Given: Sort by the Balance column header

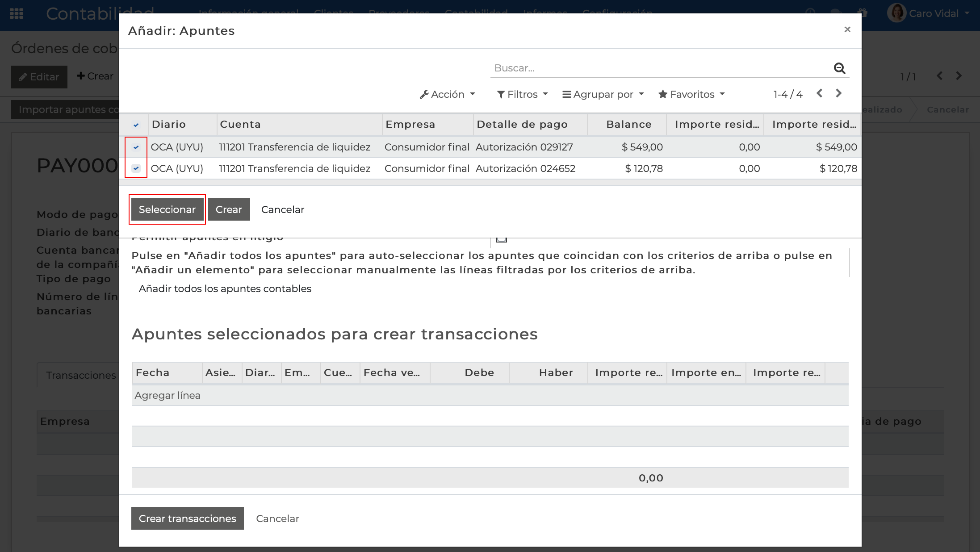Looking at the screenshot, I should (x=628, y=124).
